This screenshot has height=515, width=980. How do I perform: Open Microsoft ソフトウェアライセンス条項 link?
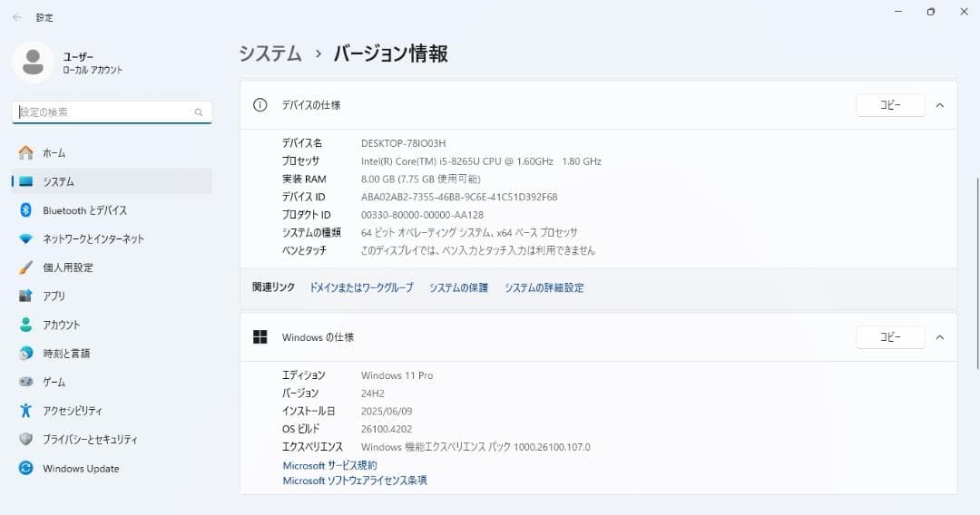(355, 480)
